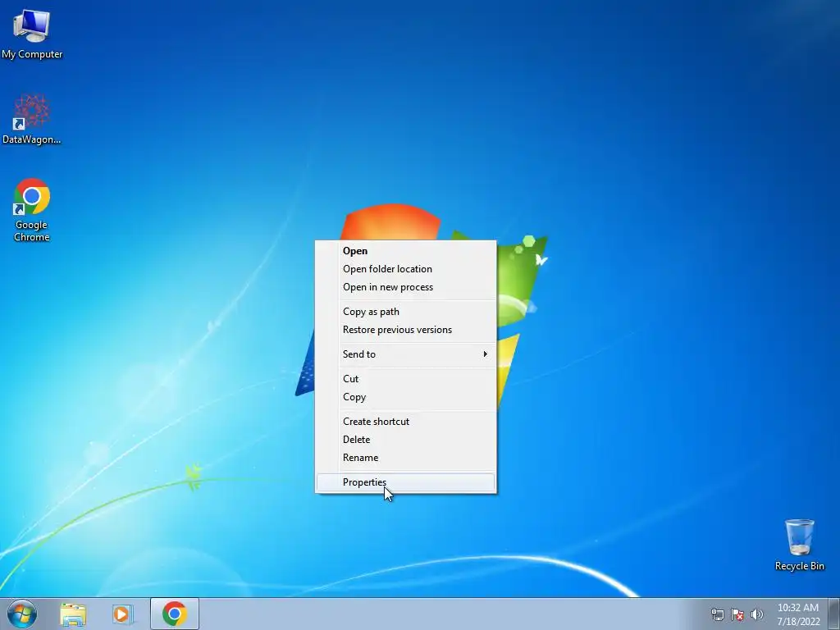Select the Google Chrome desktop shortcut
840x630 pixels.
click(x=32, y=210)
